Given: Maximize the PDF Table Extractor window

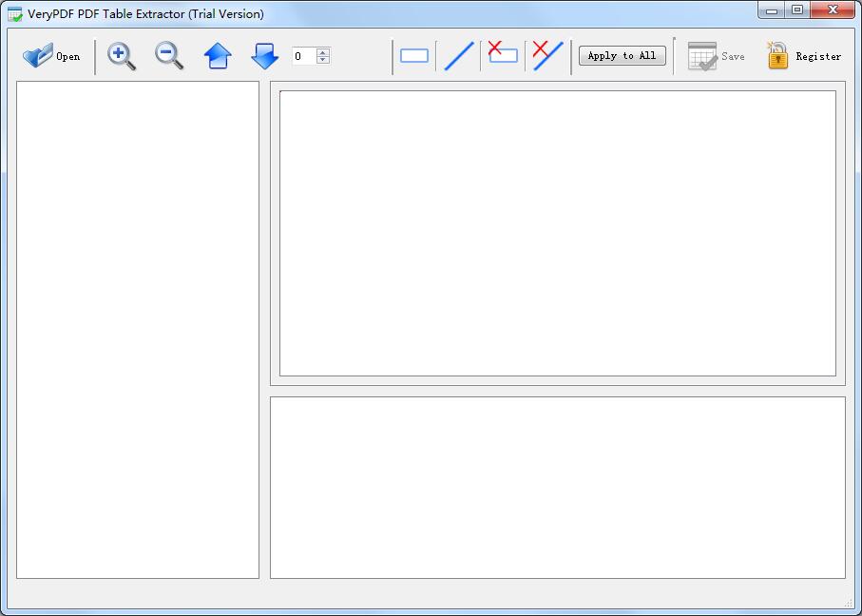Looking at the screenshot, I should pyautogui.click(x=797, y=10).
